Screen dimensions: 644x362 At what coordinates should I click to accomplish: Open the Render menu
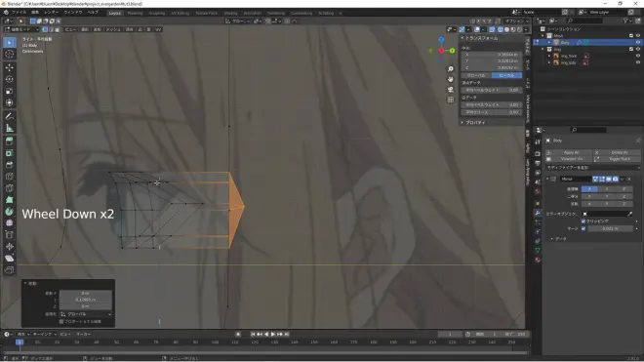tap(51, 13)
